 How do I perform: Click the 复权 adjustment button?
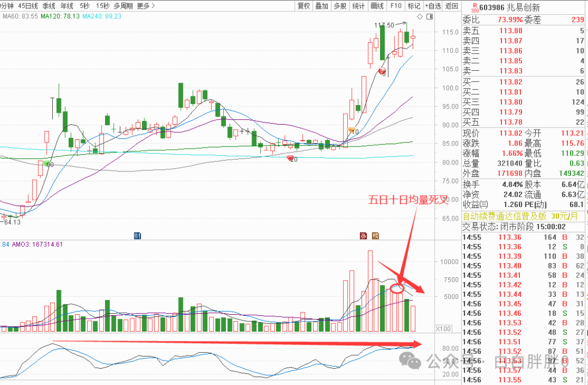pyautogui.click(x=303, y=5)
